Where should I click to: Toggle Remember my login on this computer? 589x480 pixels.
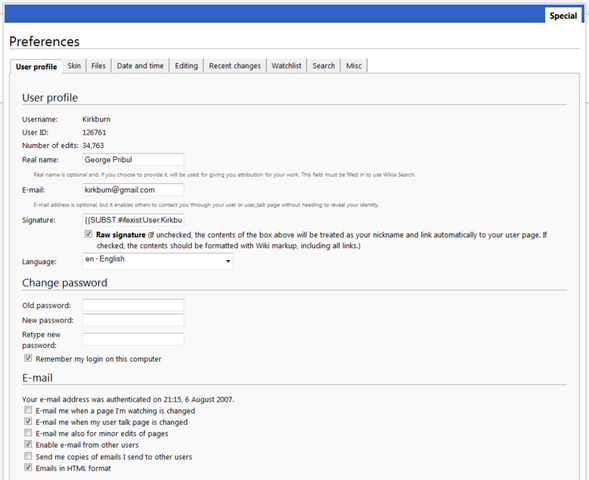point(28,358)
